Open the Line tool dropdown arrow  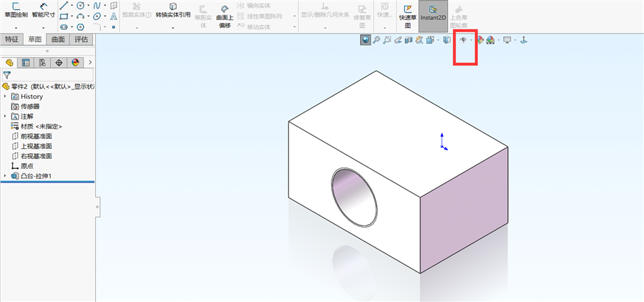tap(72, 5)
